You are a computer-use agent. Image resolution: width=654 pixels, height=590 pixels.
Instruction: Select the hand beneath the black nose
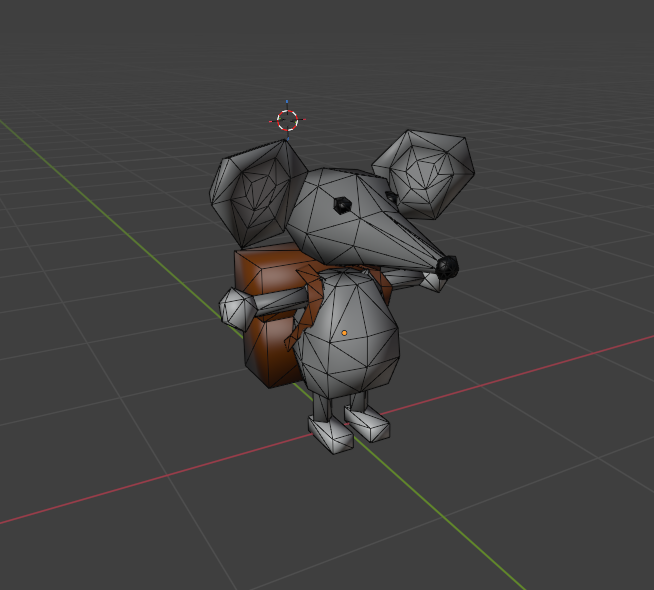[x=434, y=282]
